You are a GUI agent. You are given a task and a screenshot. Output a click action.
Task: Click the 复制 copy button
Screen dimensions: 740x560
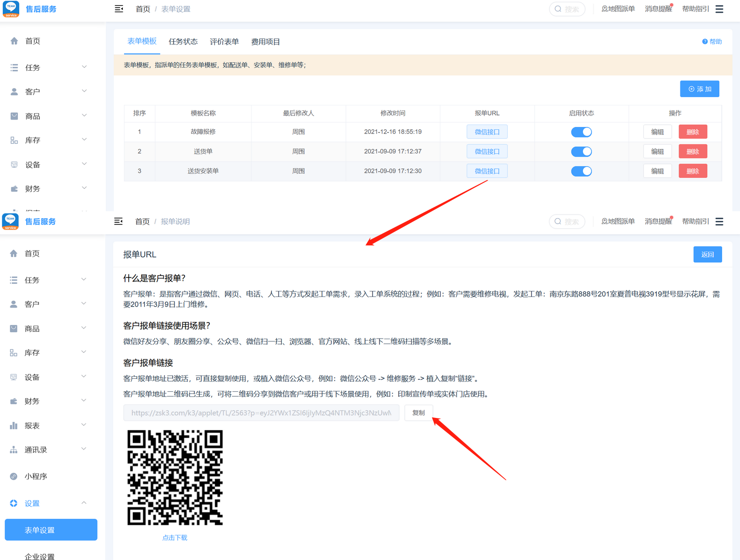[418, 413]
